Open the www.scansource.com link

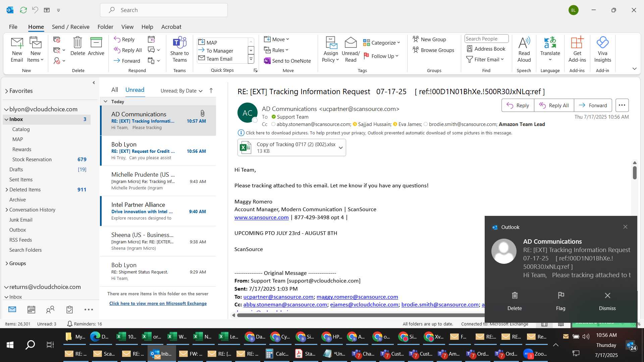coord(261,218)
